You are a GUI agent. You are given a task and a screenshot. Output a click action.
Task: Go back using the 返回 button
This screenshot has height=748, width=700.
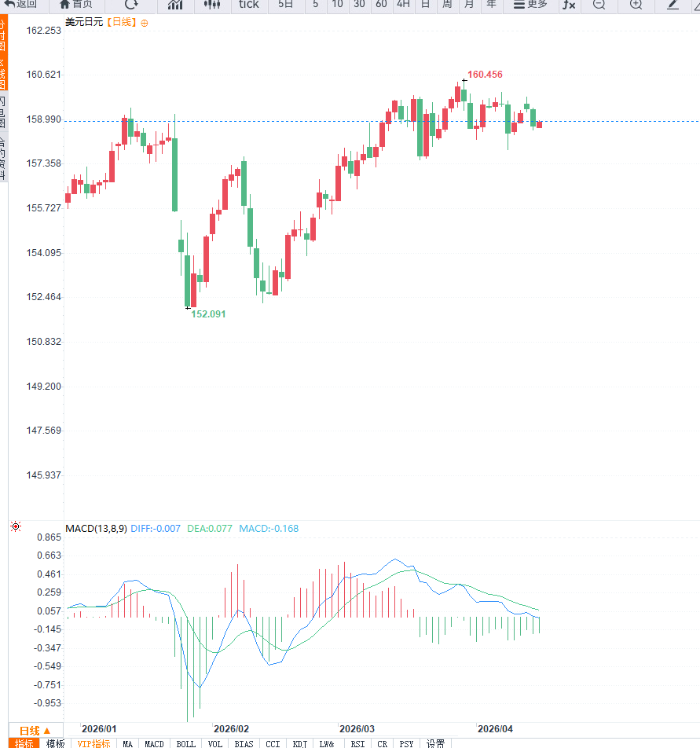[20, 4]
